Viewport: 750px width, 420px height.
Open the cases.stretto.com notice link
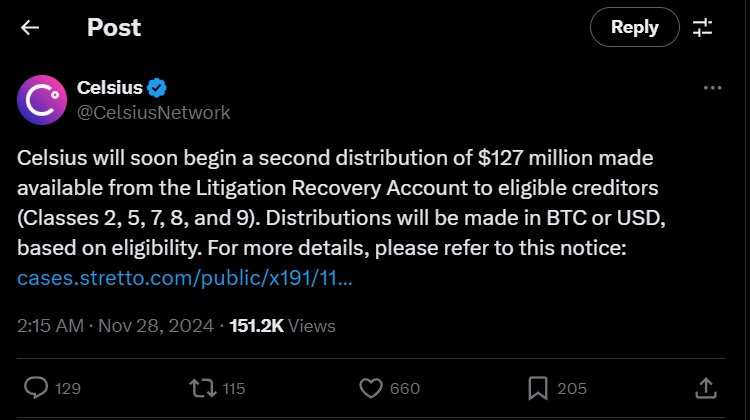pyautogui.click(x=185, y=277)
